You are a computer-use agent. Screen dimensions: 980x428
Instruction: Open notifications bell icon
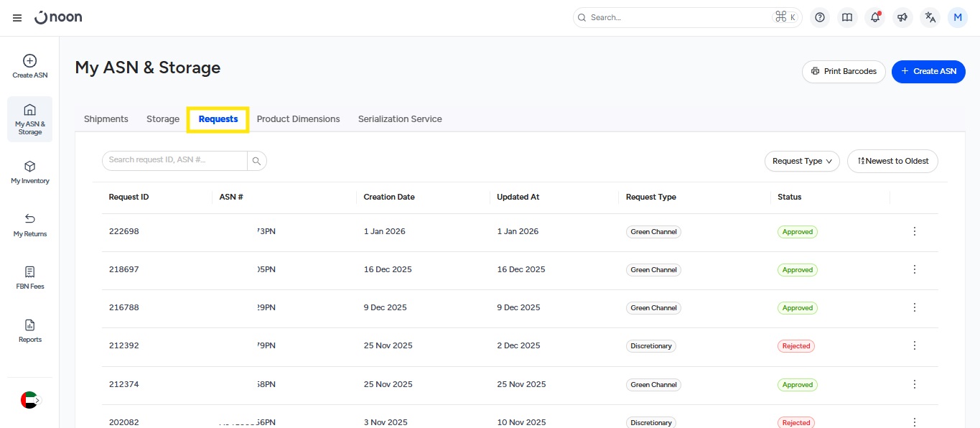coord(875,18)
